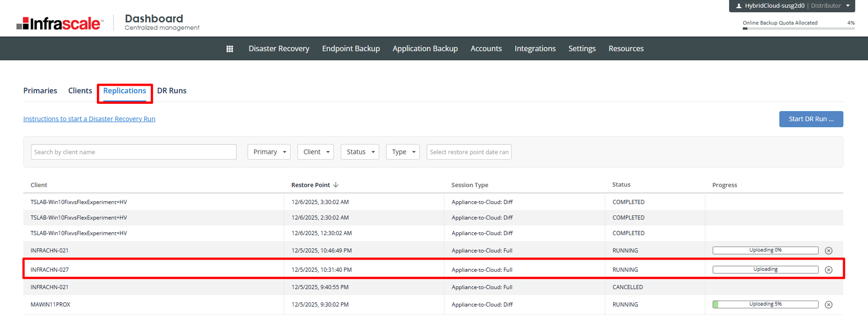
Task: Click the Start DR Run button
Action: (811, 119)
